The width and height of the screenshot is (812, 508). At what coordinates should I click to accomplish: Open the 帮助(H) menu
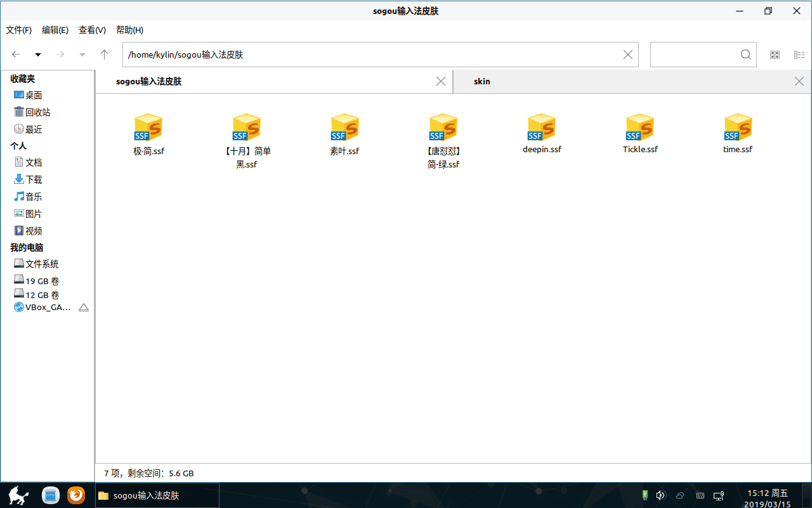pos(129,30)
